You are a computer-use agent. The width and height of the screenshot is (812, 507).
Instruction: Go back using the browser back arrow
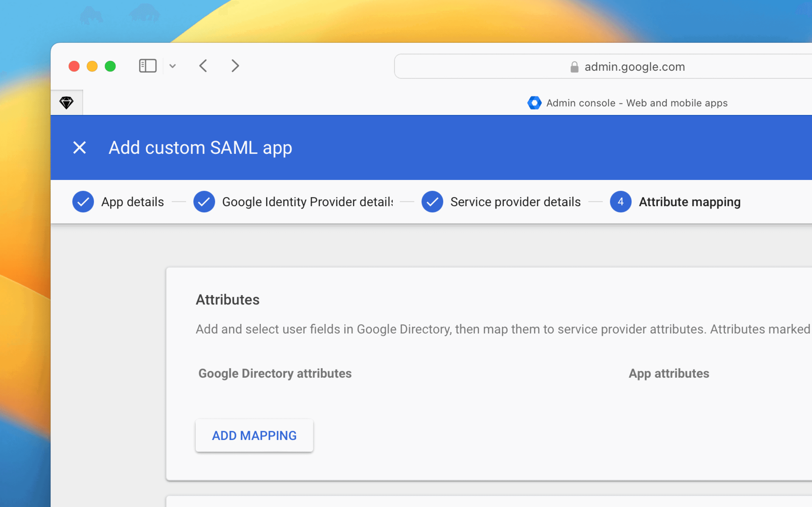tap(203, 66)
